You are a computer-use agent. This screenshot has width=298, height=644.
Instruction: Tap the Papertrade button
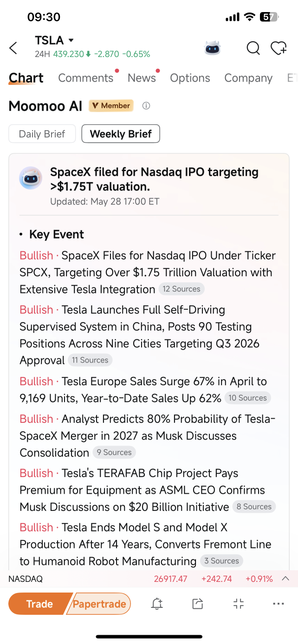(99, 604)
